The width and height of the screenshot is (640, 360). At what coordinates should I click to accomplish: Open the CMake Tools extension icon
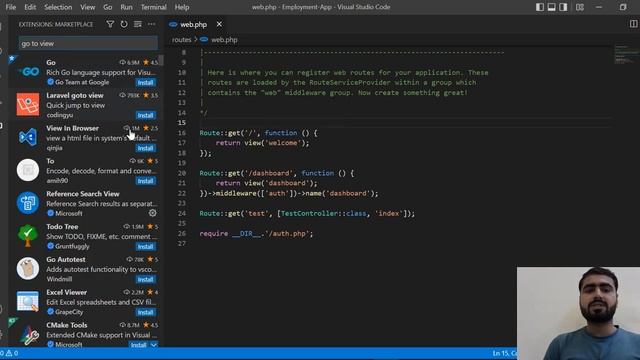point(28,334)
